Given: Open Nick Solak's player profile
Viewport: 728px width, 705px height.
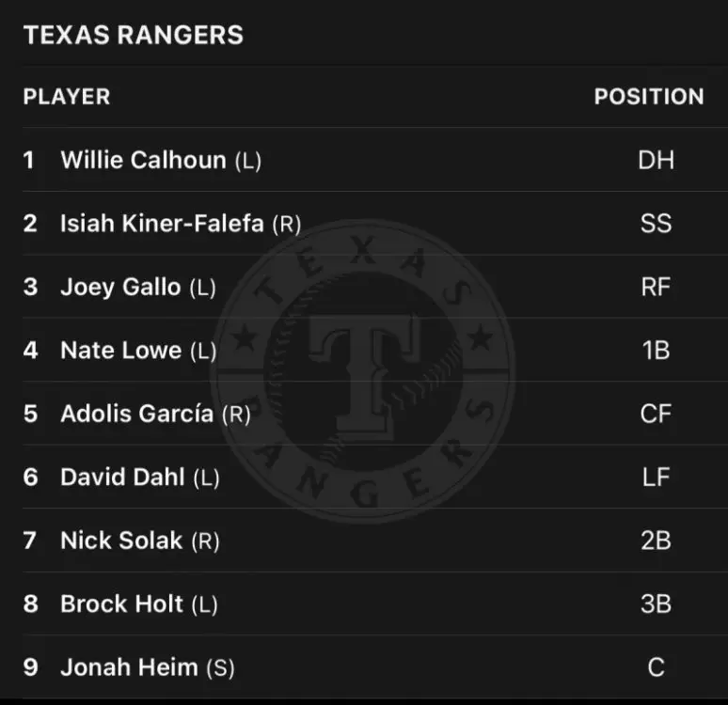Looking at the screenshot, I should pos(121,540).
